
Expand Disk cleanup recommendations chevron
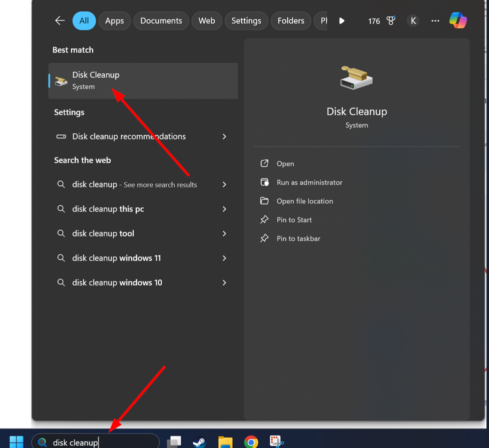[x=224, y=136]
